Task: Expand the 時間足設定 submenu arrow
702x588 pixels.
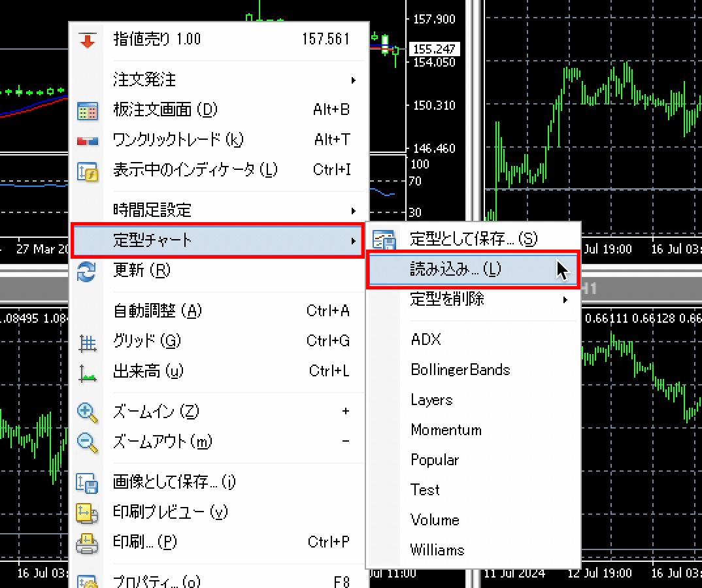Action: [353, 211]
